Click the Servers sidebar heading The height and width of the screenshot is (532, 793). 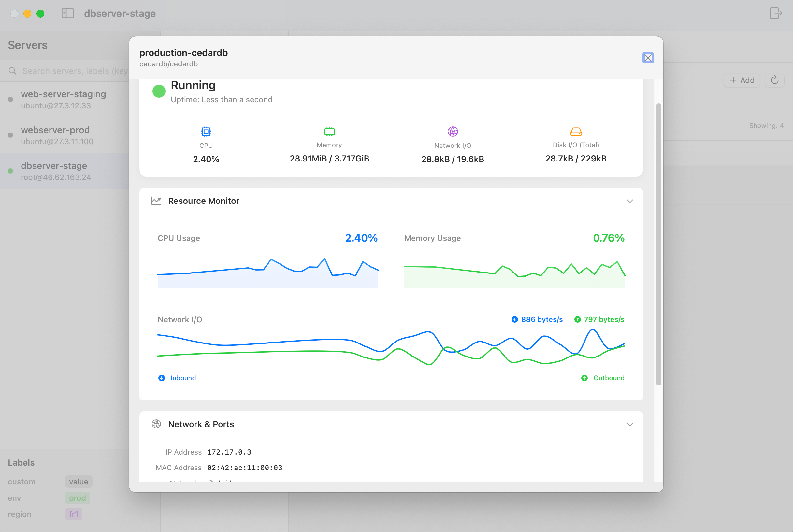pos(28,45)
